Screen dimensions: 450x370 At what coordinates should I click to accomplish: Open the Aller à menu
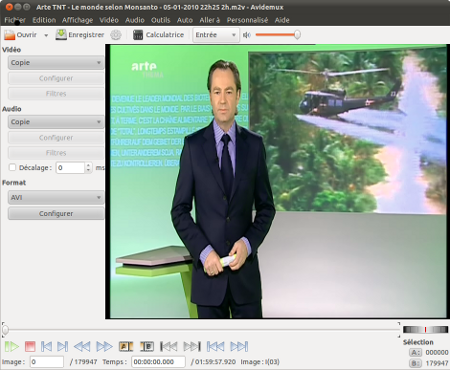point(210,20)
